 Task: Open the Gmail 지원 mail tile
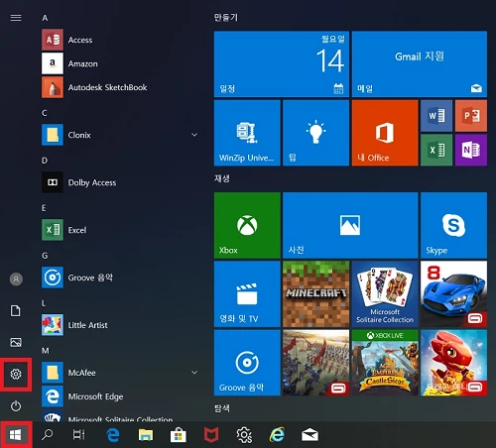(x=420, y=64)
